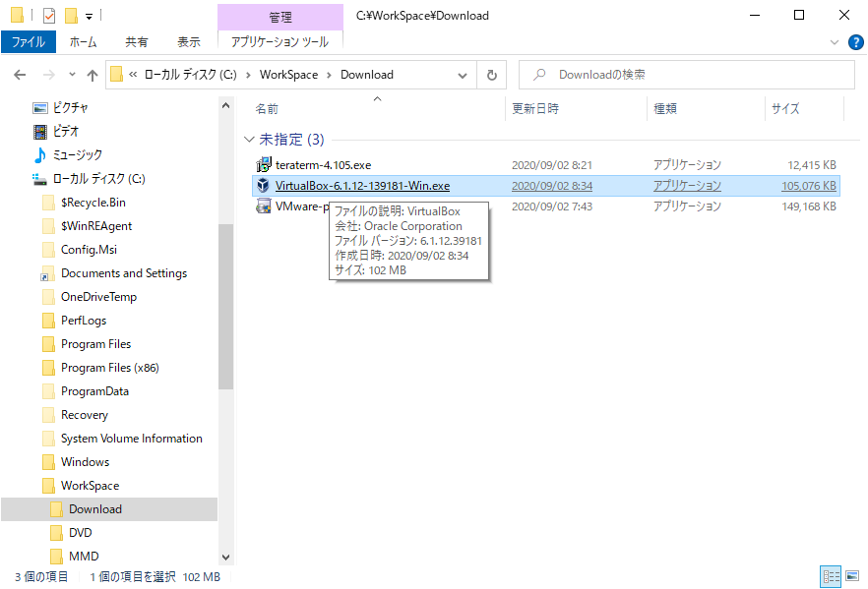Open the アプリケーション ツール tab
Image resolution: width=868 pixels, height=589 pixels.
280,42
